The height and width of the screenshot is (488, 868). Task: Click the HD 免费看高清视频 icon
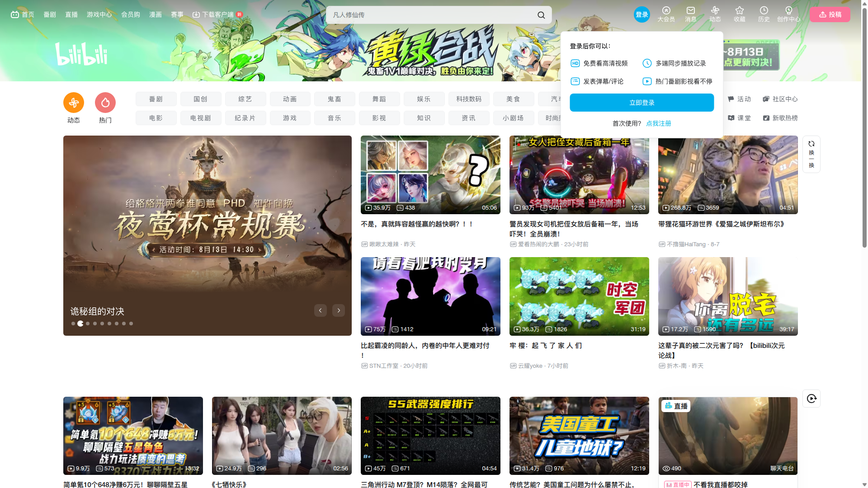[x=575, y=63]
